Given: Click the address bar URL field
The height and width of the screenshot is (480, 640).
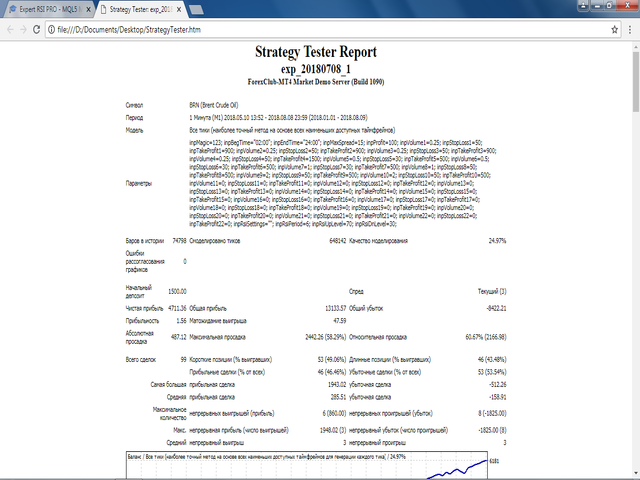Looking at the screenshot, I should tap(331, 29).
